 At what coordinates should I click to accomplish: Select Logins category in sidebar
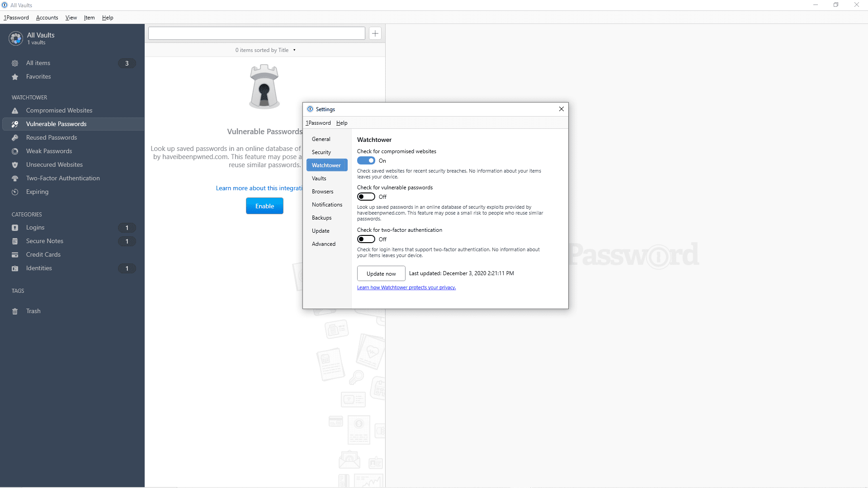pyautogui.click(x=72, y=228)
